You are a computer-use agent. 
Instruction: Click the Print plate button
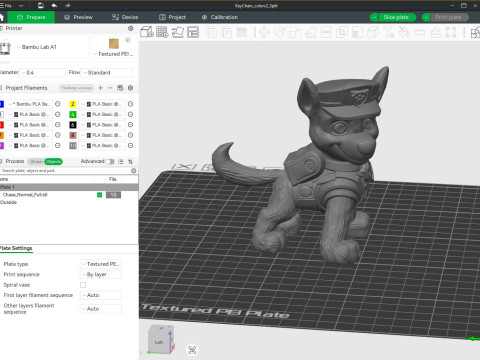click(x=450, y=17)
